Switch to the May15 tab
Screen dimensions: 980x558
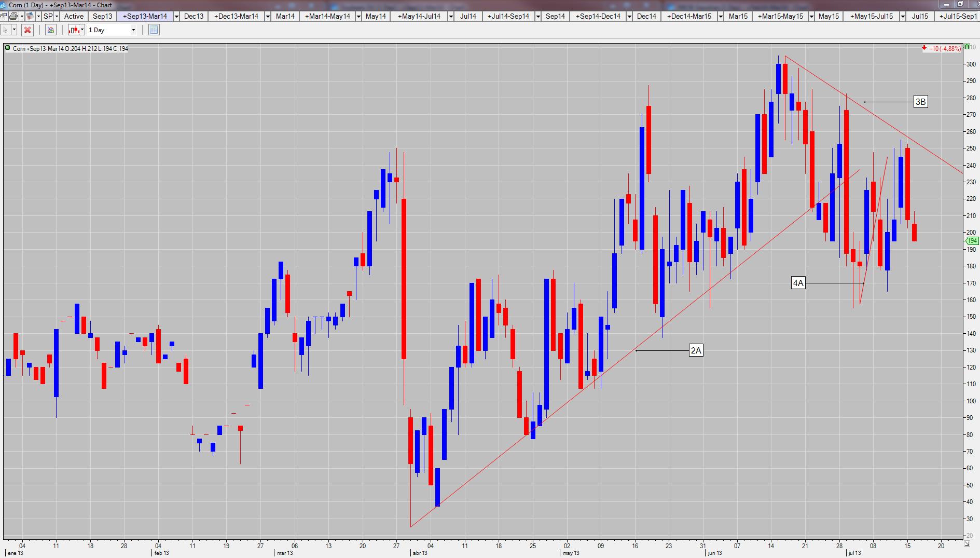(x=829, y=16)
